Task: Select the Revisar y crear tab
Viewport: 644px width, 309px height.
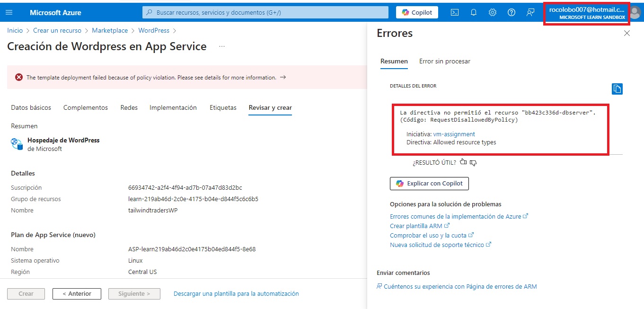Action: (x=270, y=107)
